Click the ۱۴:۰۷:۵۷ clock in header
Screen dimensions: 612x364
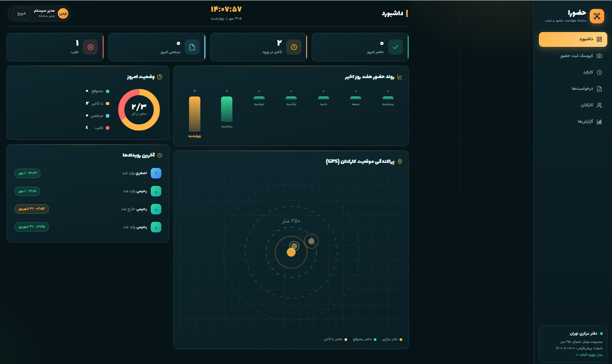point(226,9)
